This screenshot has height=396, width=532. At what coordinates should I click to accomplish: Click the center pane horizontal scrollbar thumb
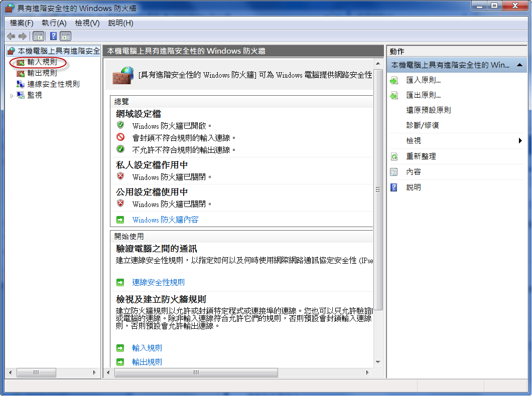(196, 372)
